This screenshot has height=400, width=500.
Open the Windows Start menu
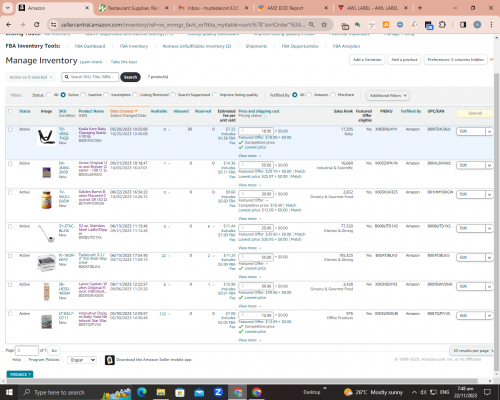(x=9, y=392)
